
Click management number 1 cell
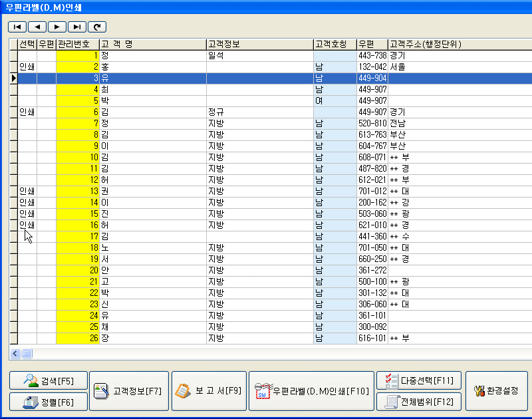[x=78, y=56]
